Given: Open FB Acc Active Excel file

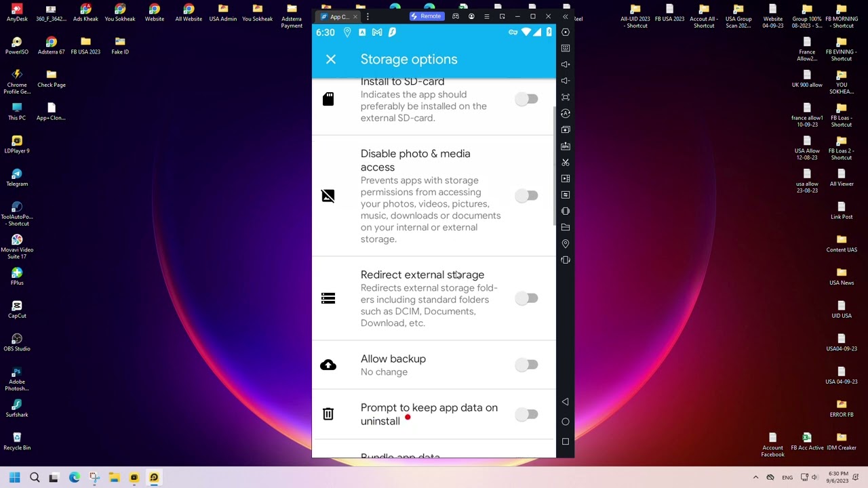Looking at the screenshot, I should coord(807,441).
